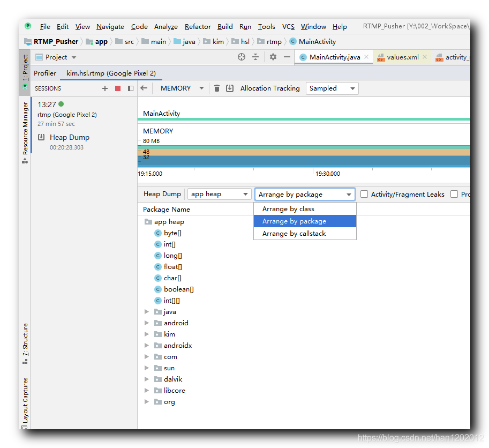Click the blue memory usage band in chart
Viewport: 489px width, 448px height.
(x=304, y=161)
